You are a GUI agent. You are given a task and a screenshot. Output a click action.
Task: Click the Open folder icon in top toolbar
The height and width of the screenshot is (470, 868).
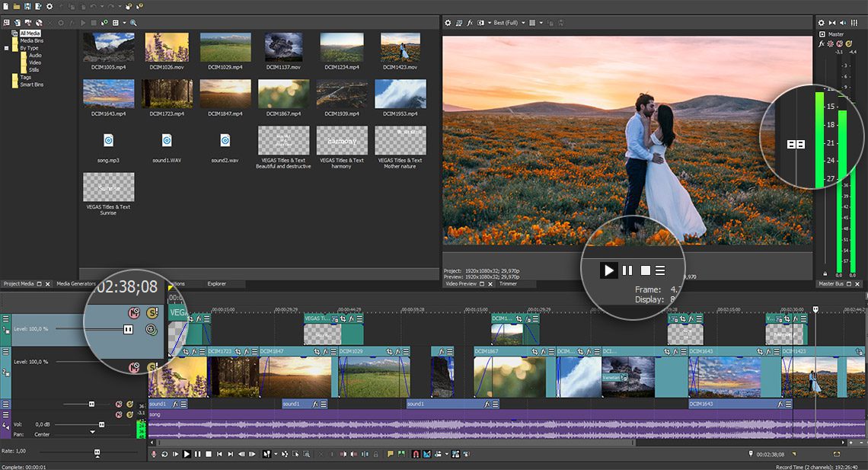(x=16, y=6)
